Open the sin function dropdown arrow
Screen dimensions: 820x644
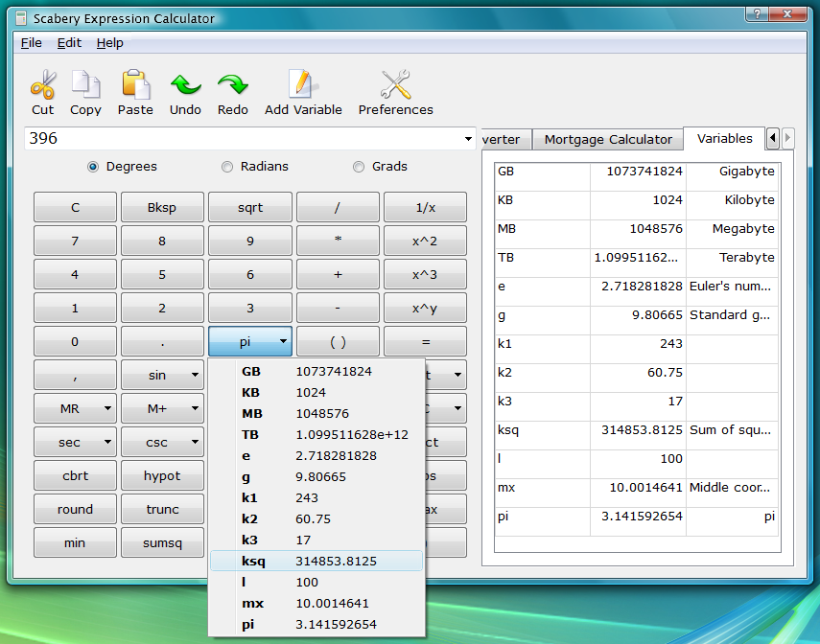(196, 376)
